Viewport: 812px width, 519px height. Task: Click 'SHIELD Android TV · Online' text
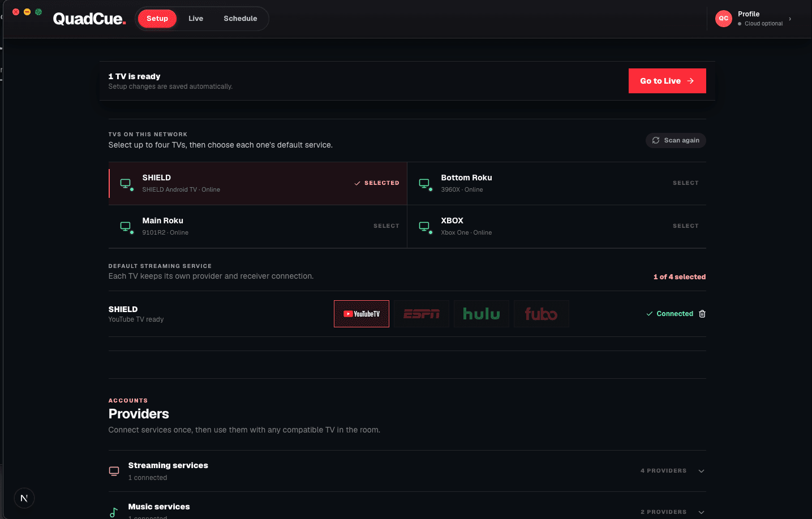[x=181, y=189]
